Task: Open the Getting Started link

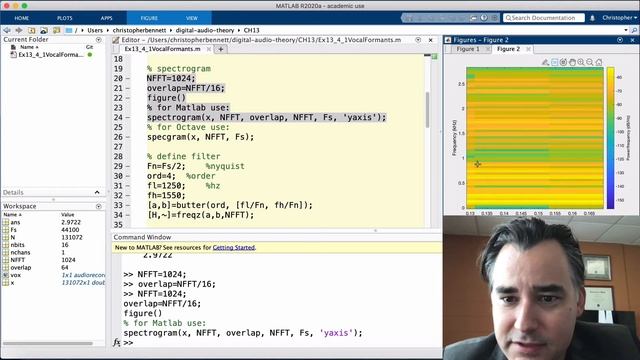Action: [x=234, y=247]
